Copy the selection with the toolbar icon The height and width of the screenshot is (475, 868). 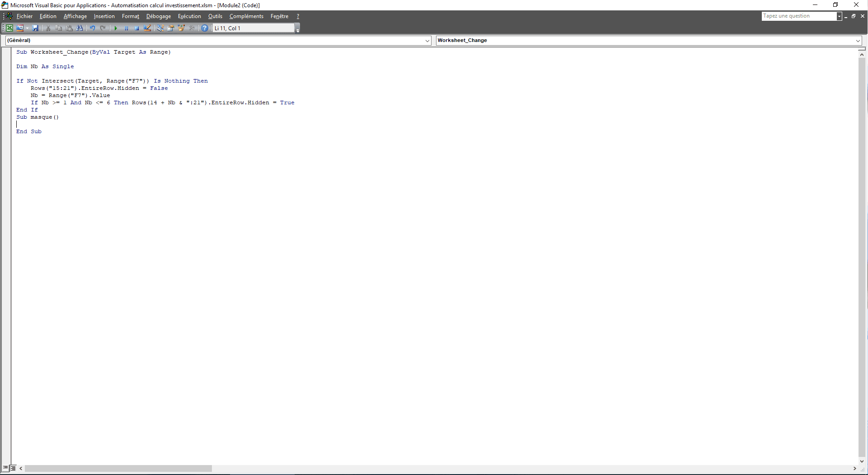(59, 28)
